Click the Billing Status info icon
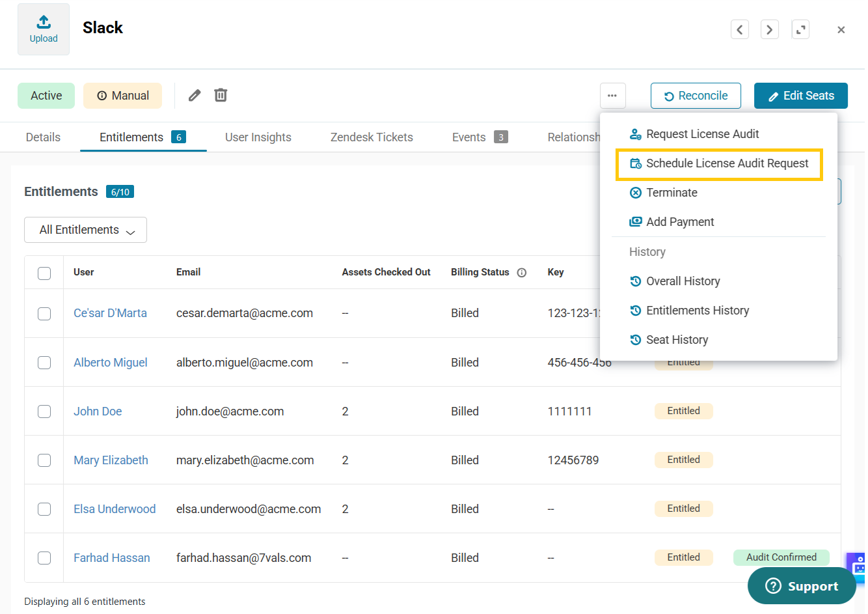The width and height of the screenshot is (868, 614). (x=522, y=273)
